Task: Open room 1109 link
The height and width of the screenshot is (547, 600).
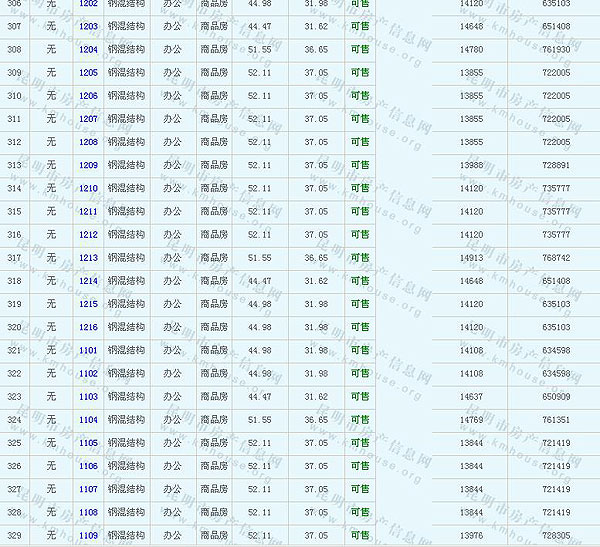Action: click(x=88, y=536)
